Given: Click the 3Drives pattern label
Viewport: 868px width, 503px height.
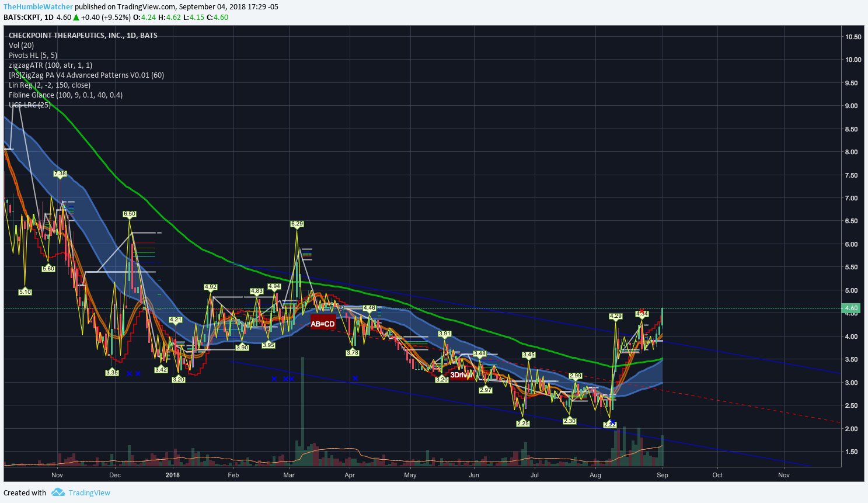Looking at the screenshot, I should click(x=461, y=375).
